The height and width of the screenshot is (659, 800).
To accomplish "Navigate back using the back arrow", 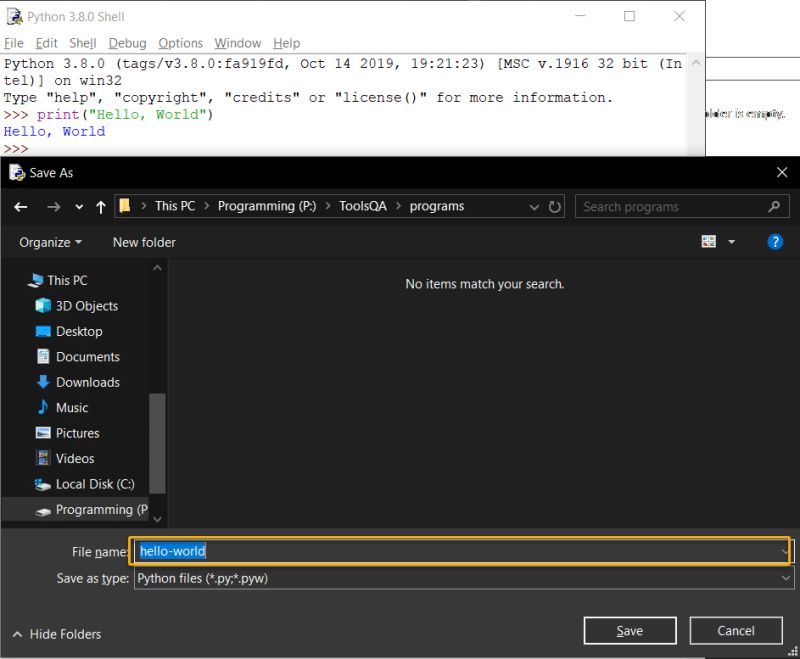I will pyautogui.click(x=21, y=206).
